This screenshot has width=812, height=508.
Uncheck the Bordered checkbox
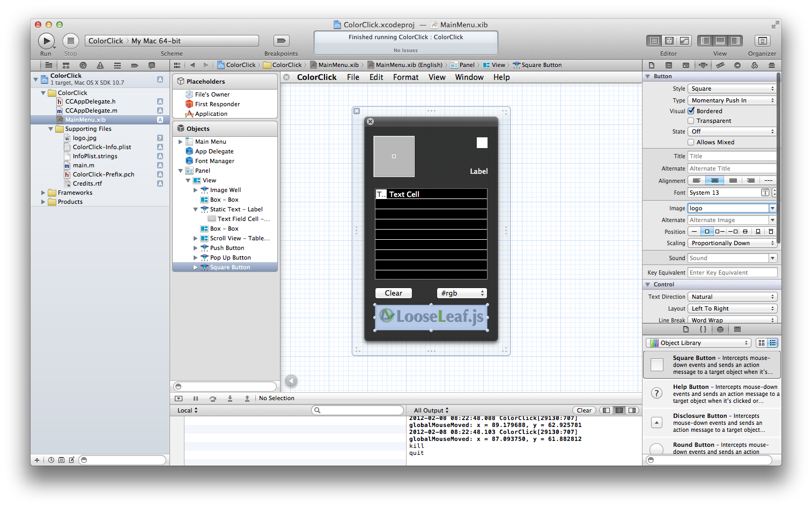tap(691, 111)
